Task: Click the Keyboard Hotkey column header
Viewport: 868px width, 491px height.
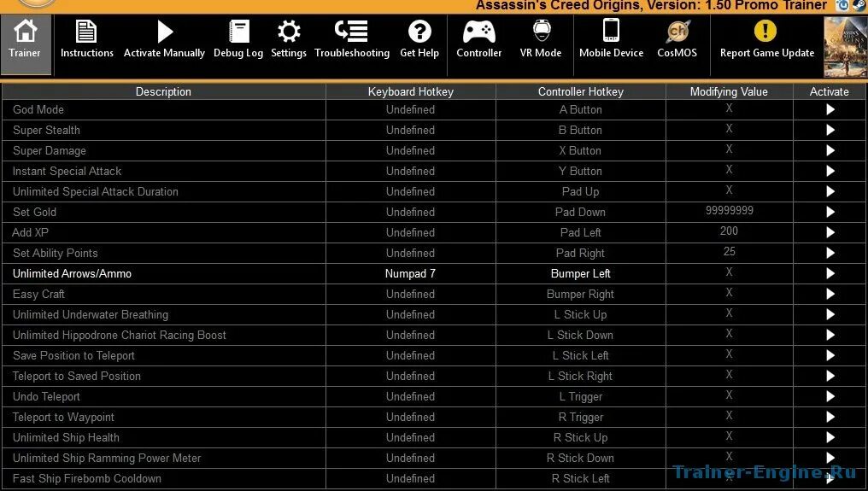Action: click(x=410, y=91)
